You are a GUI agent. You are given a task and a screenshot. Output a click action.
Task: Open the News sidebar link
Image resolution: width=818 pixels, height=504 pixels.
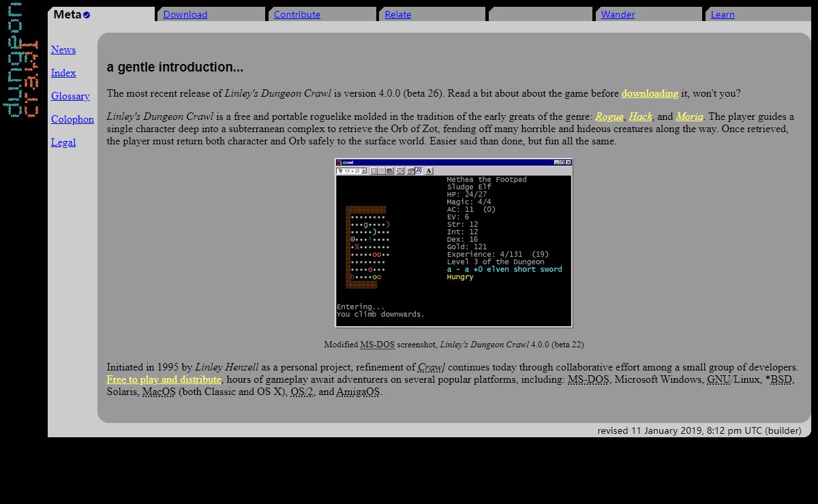(x=63, y=50)
